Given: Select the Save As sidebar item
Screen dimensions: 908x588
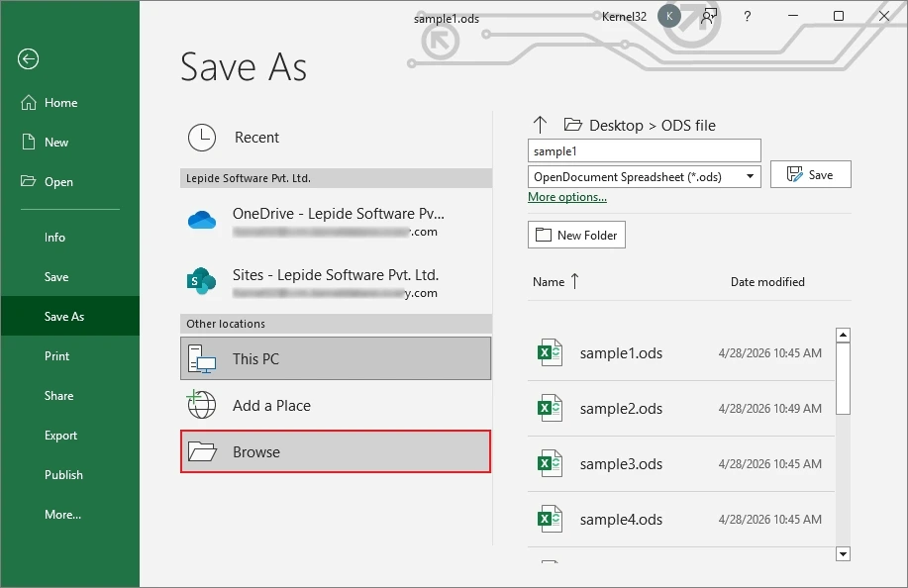Looking at the screenshot, I should click(x=69, y=316).
